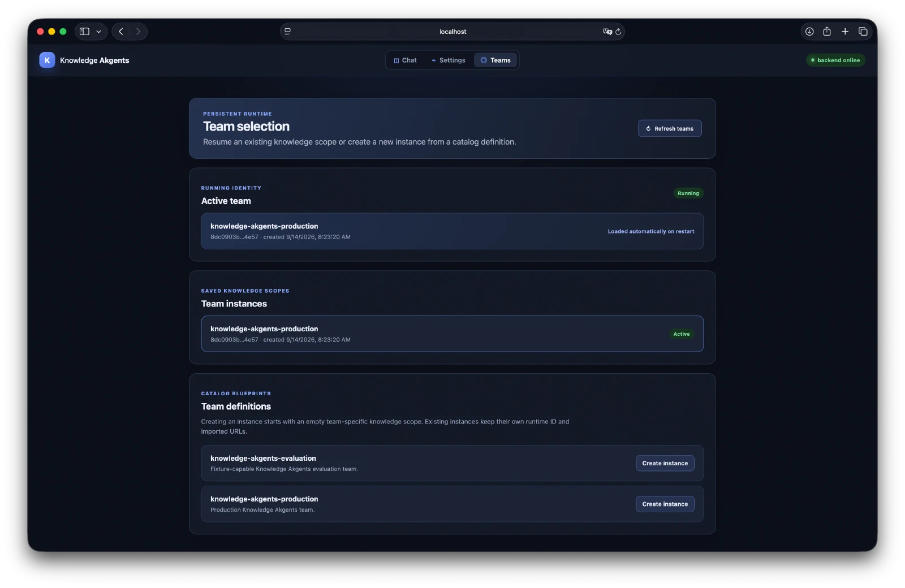Show Safari downloads
The height and width of the screenshot is (588, 905).
coord(809,32)
